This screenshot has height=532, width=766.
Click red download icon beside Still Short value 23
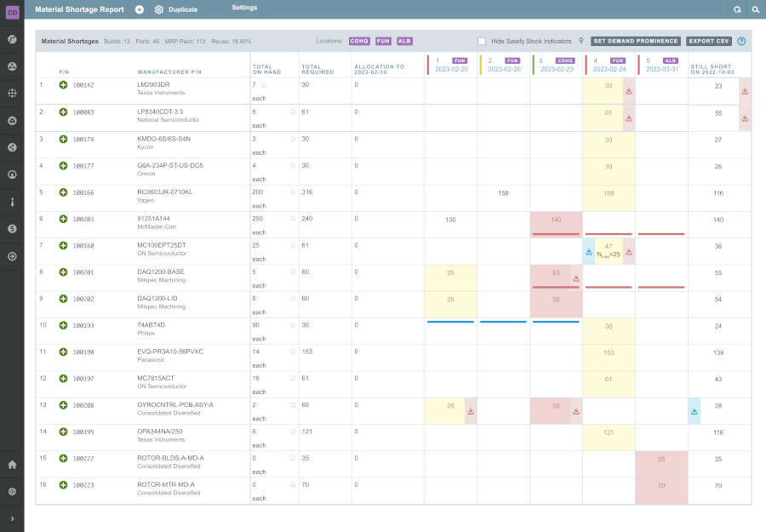coord(745,91)
